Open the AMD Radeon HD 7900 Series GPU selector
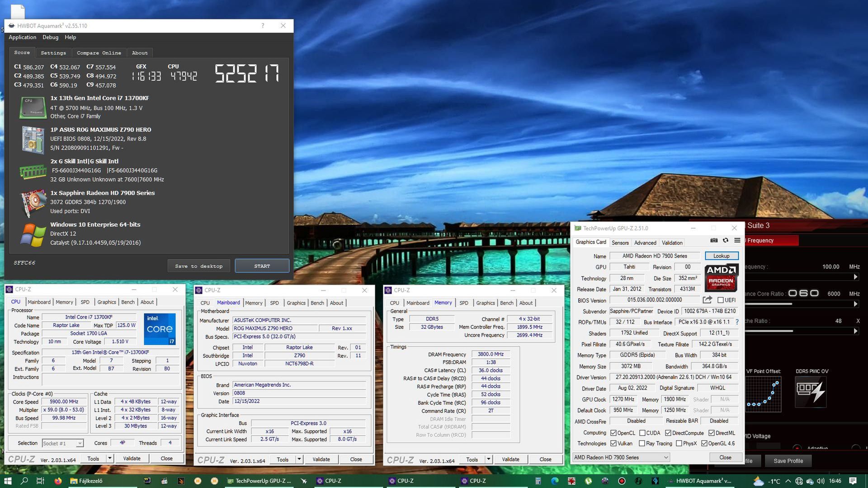This screenshot has height=488, width=868. pos(621,457)
